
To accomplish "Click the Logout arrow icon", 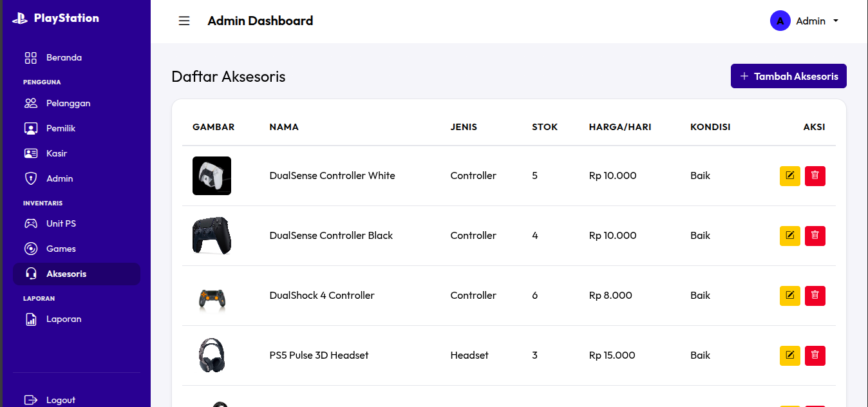I will pyautogui.click(x=31, y=401).
